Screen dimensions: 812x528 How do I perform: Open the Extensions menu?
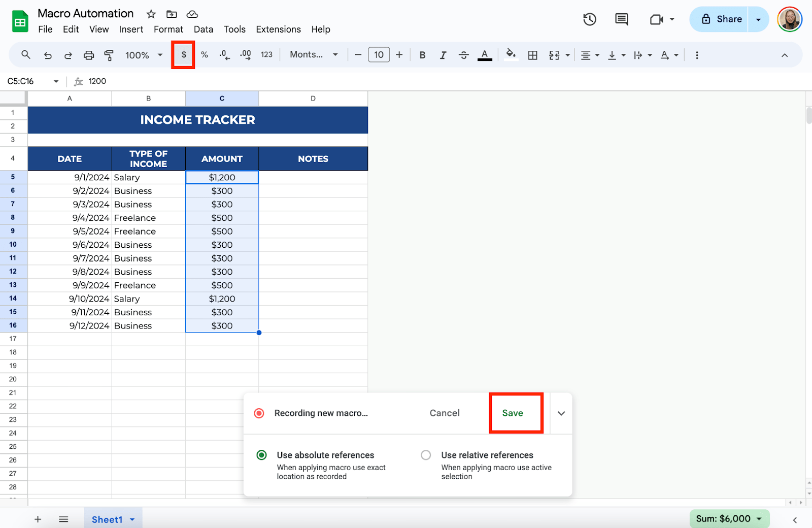[x=278, y=29]
